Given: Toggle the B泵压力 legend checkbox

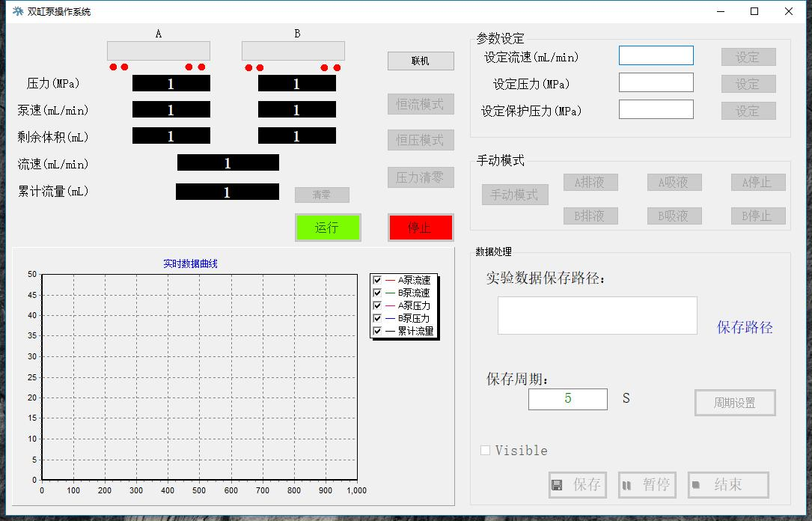Looking at the screenshot, I should 377,318.
